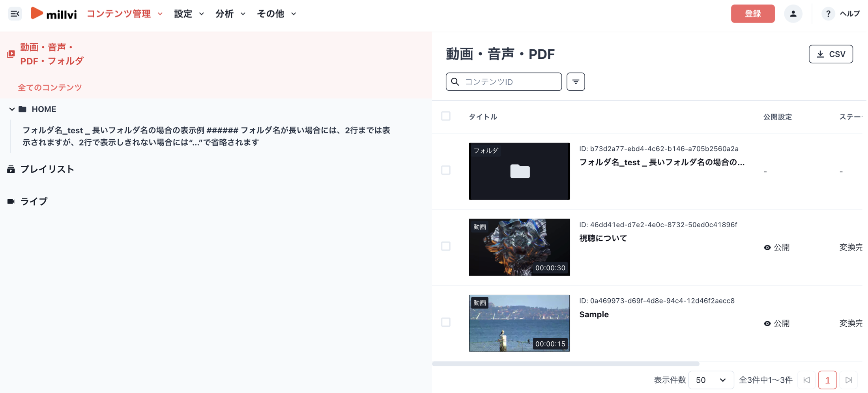Open the 表示件数 50 dropdown
The width and height of the screenshot is (868, 393).
[711, 380]
